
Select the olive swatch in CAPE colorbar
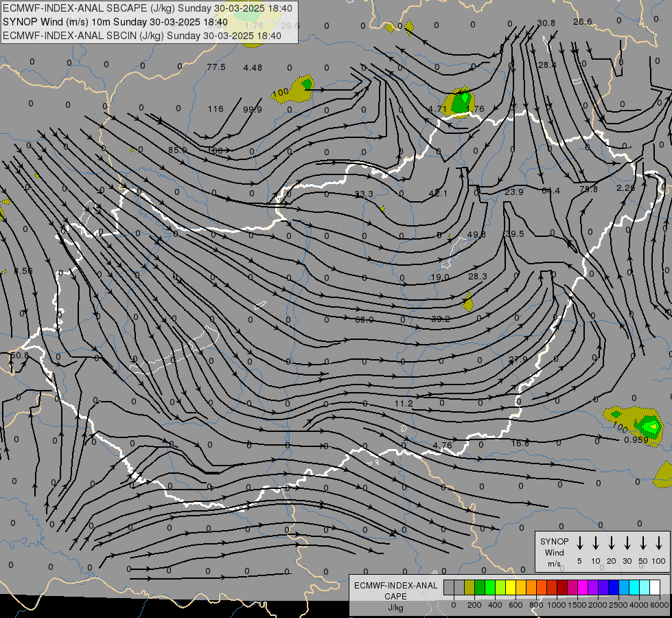tap(470, 588)
